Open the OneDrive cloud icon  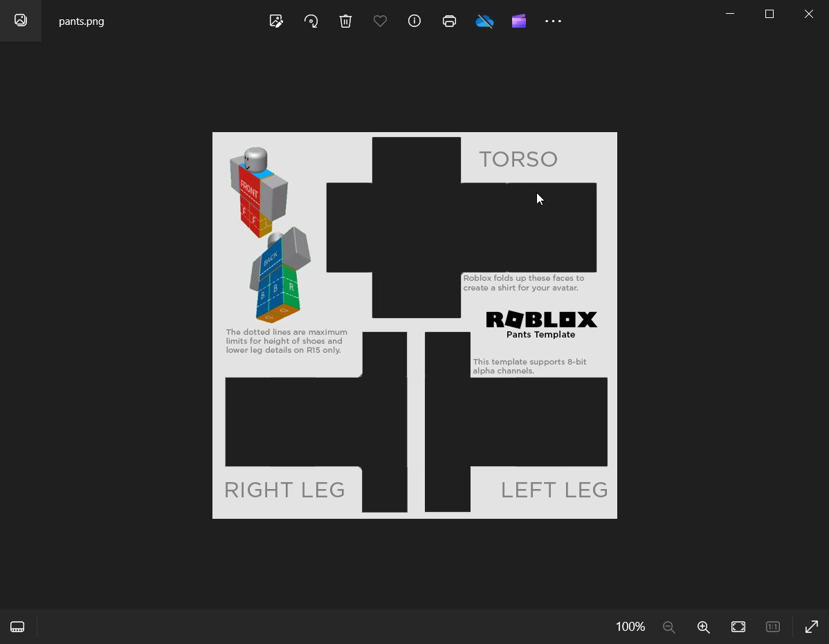[x=484, y=21]
